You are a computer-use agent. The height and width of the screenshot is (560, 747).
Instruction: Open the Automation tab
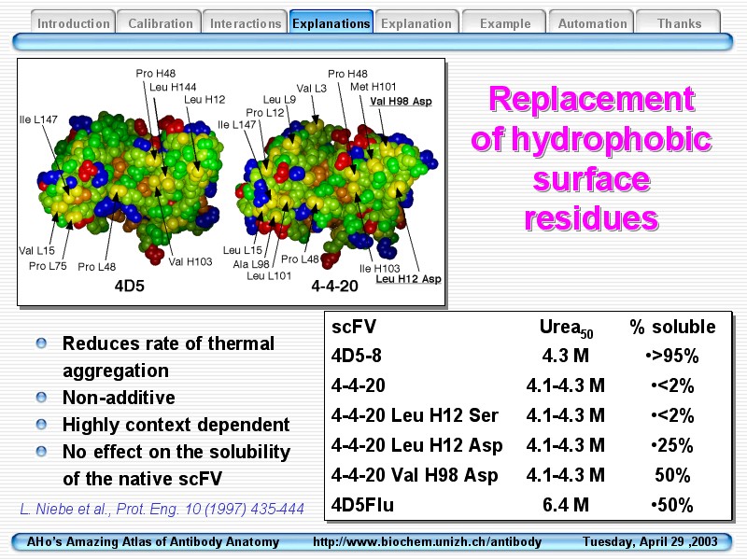pyautogui.click(x=592, y=23)
